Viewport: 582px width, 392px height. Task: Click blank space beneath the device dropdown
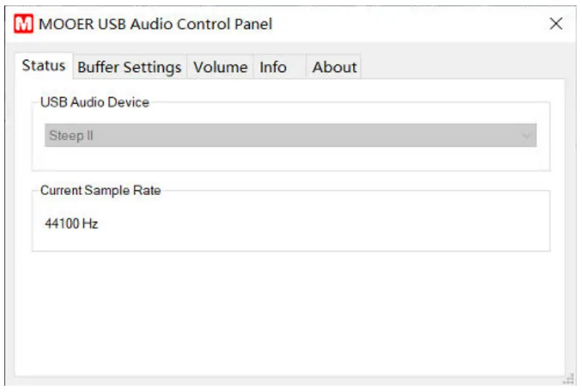(x=288, y=159)
